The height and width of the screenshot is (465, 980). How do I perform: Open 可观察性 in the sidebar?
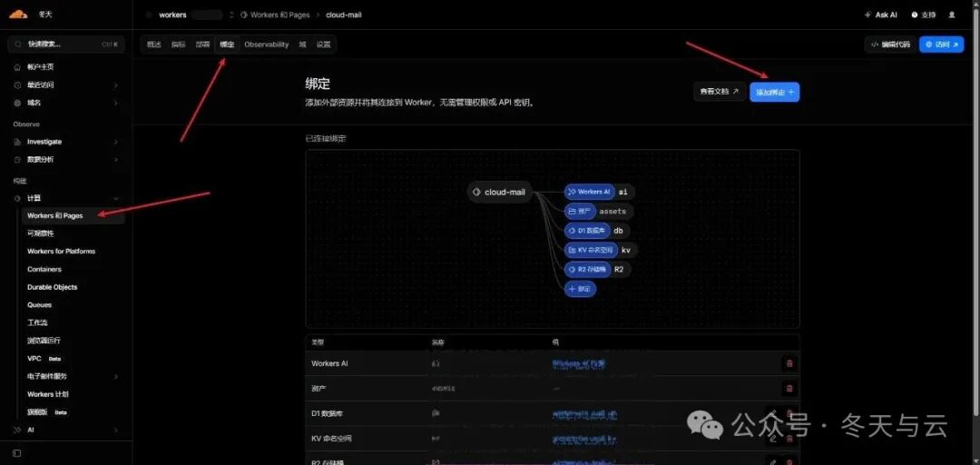click(41, 233)
